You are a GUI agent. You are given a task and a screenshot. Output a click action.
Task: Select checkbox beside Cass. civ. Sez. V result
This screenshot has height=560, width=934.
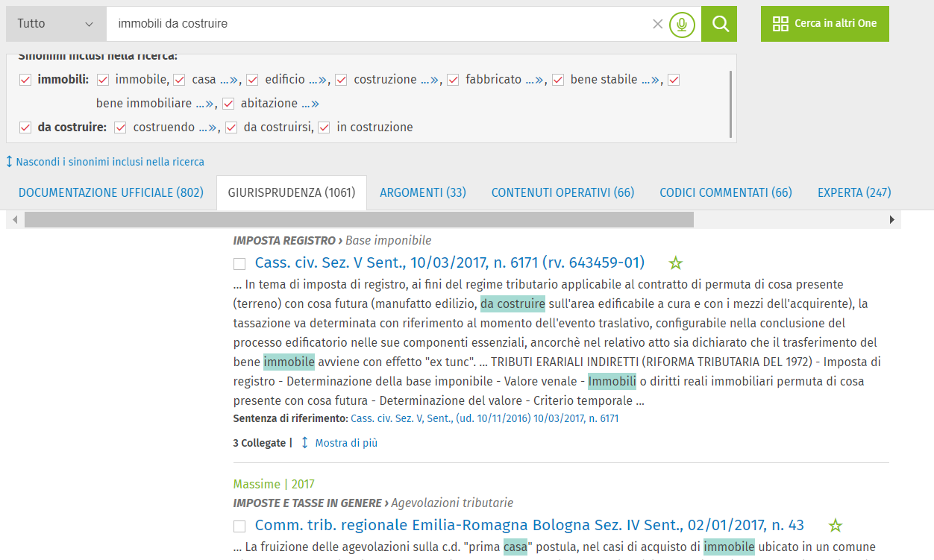coord(239,264)
